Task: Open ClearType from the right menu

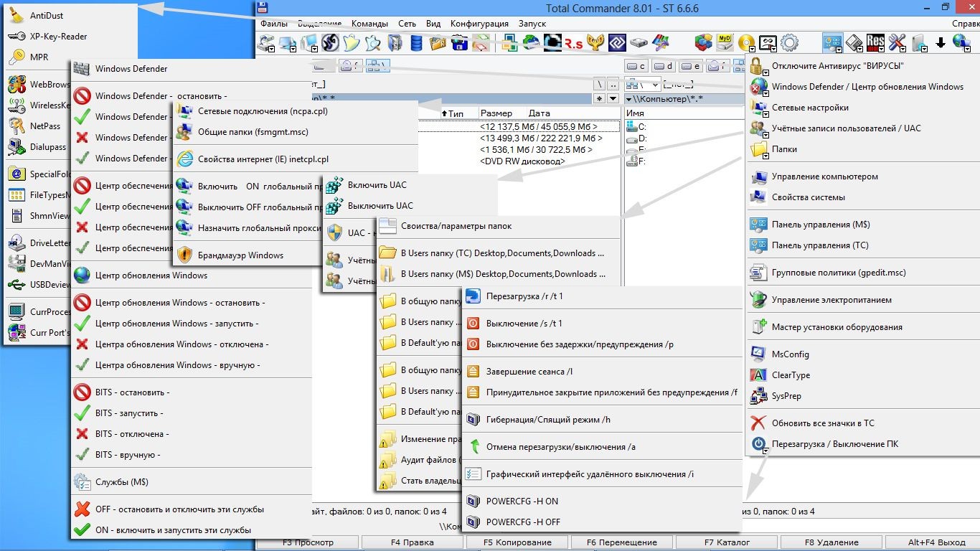Action: pos(861,375)
